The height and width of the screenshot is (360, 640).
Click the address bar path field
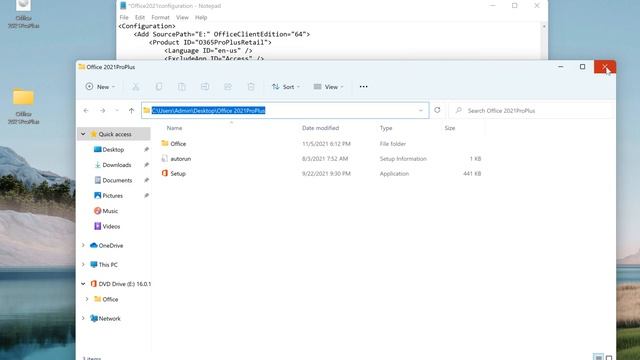tap(285, 111)
